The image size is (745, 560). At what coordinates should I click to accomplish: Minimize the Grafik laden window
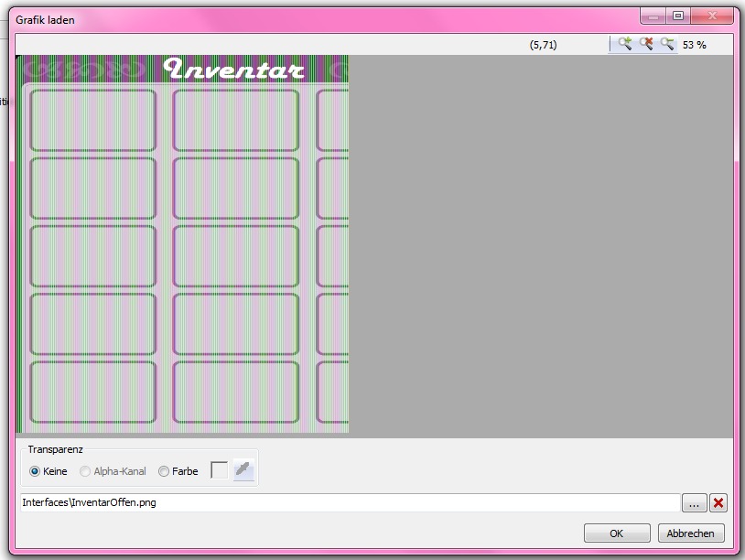(653, 16)
